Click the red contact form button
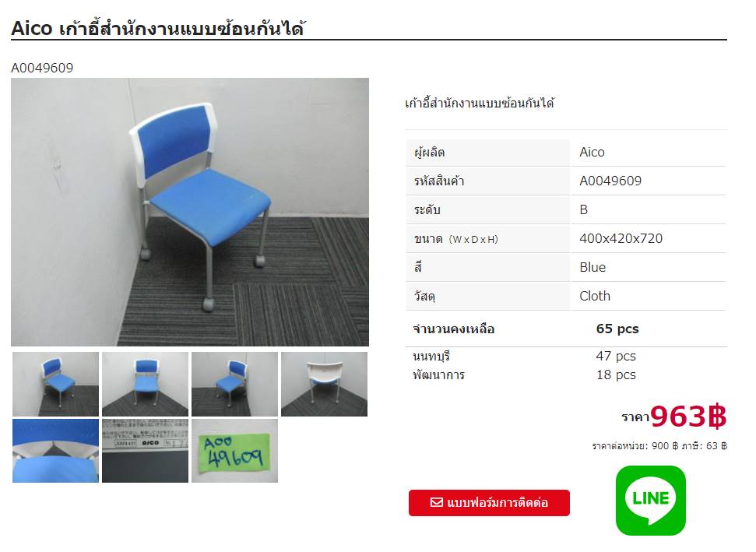The height and width of the screenshot is (552, 756). (x=489, y=503)
